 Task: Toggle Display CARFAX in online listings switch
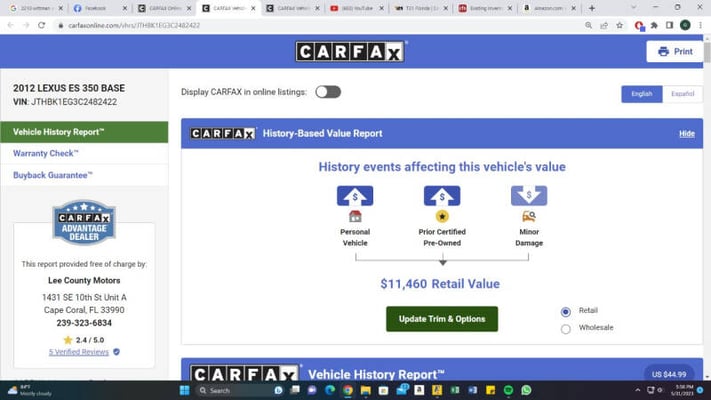tap(328, 92)
